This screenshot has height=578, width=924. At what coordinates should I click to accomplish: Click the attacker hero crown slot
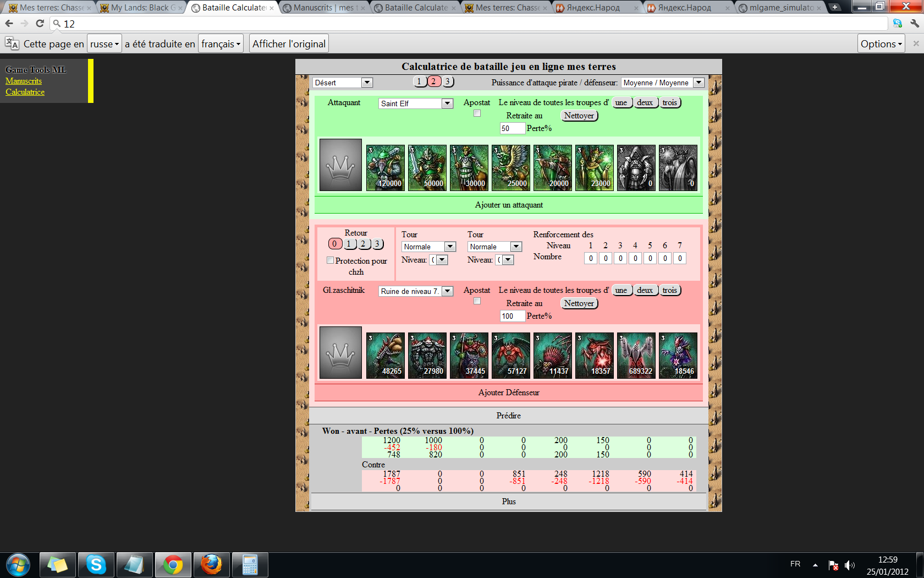pos(340,165)
